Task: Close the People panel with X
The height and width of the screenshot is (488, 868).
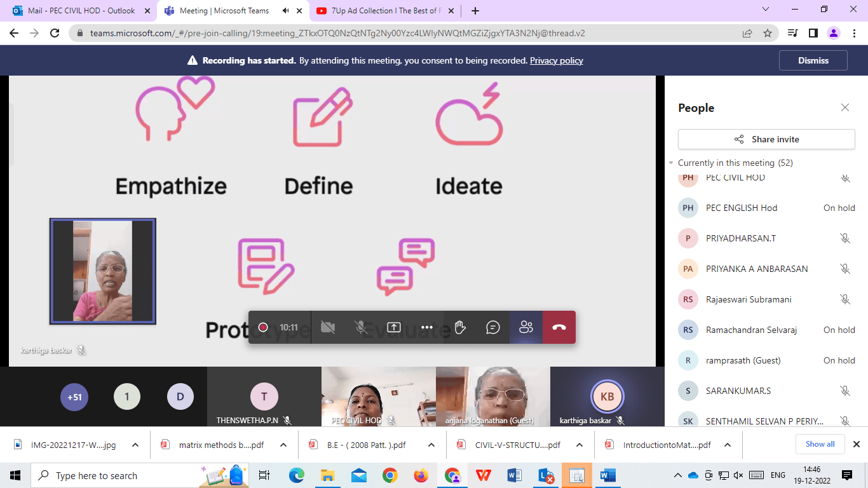Action: tap(844, 108)
